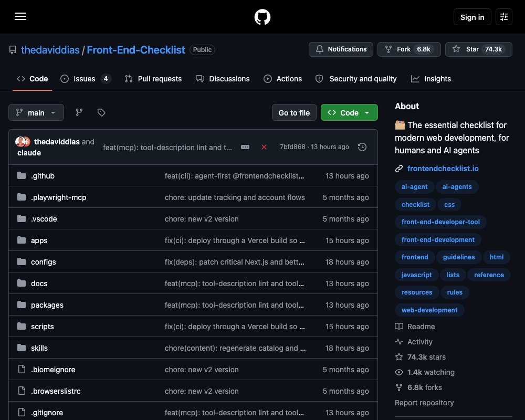Screen dimensions: 525x420
Task: Open thedaviddias owner link
Action: 50,50
